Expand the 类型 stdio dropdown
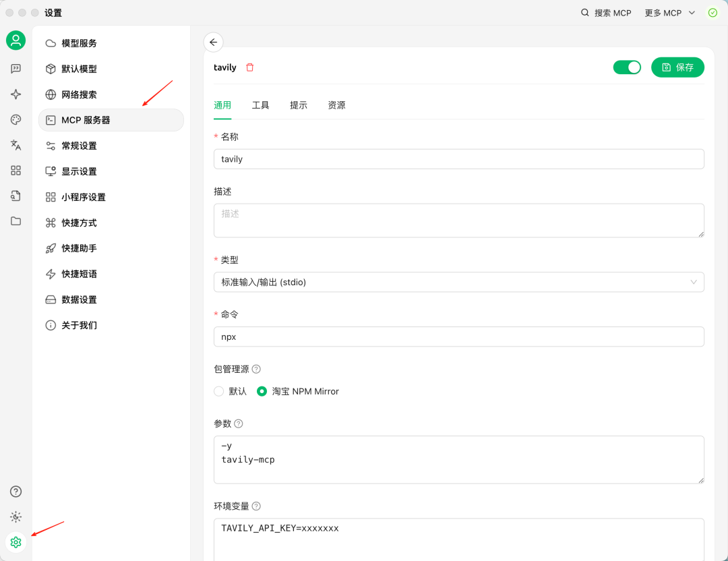728x561 pixels. (458, 282)
